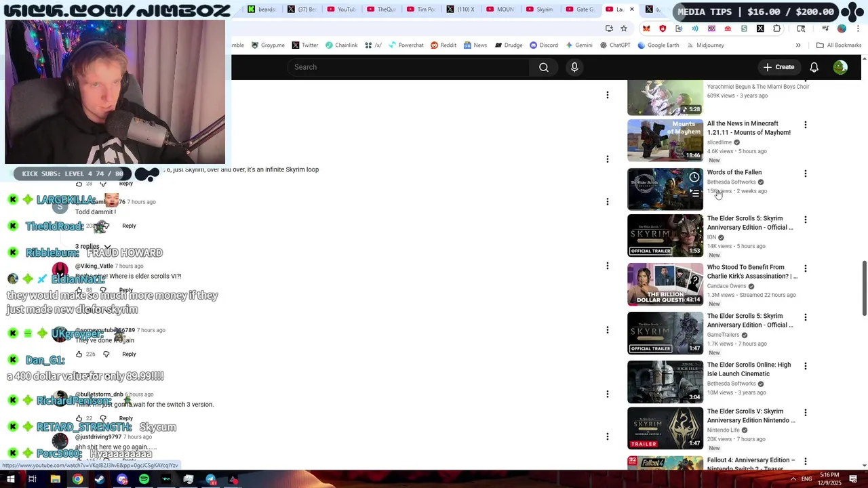Open the Twitter bookmark
868x488 pixels.
pos(305,45)
